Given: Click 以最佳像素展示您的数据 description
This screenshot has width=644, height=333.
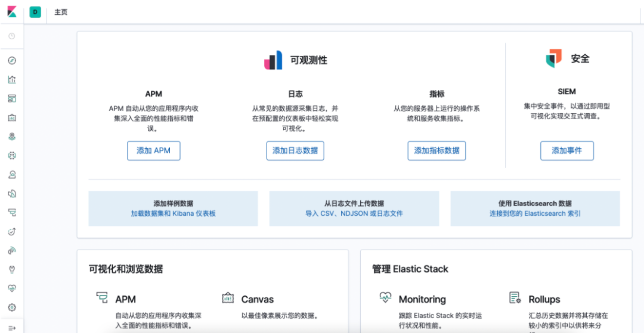Looking at the screenshot, I should coord(280,316).
